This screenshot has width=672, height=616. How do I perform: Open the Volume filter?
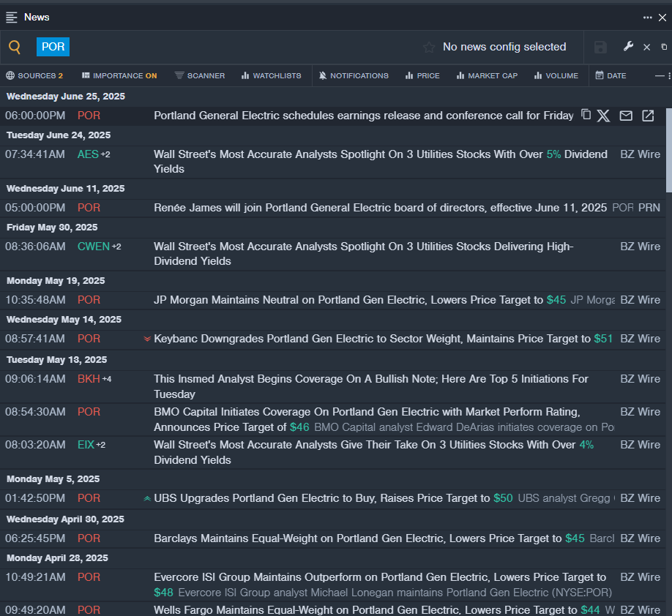(x=556, y=76)
